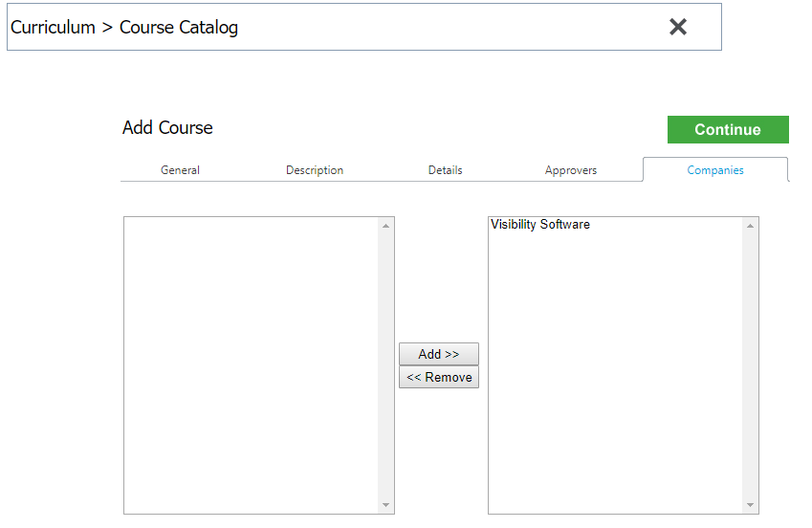Click the green Continue button
Viewport: 812px width, 528px height.
[728, 129]
